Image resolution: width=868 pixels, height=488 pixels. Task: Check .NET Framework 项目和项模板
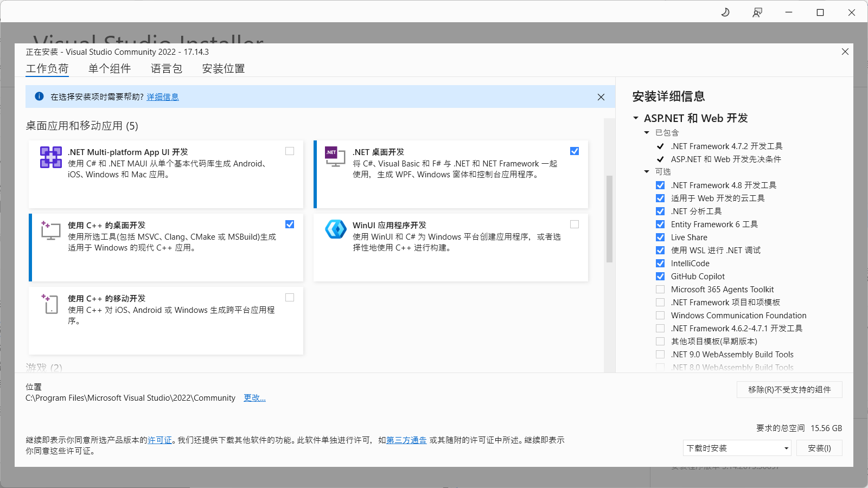tap(660, 303)
